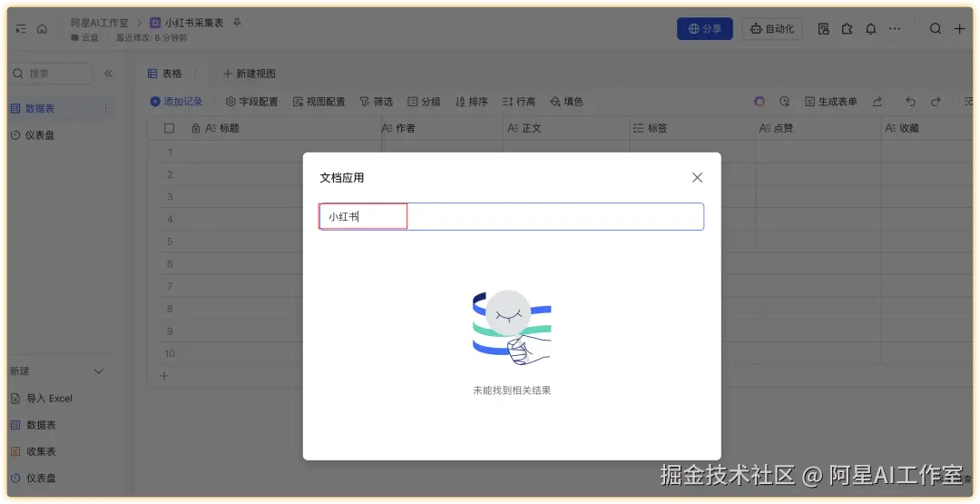
Task: Click the 作者 column header
Action: [x=405, y=128]
